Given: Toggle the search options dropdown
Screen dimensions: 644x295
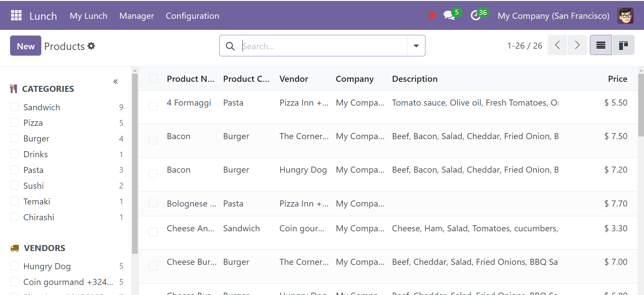Looking at the screenshot, I should tap(416, 46).
